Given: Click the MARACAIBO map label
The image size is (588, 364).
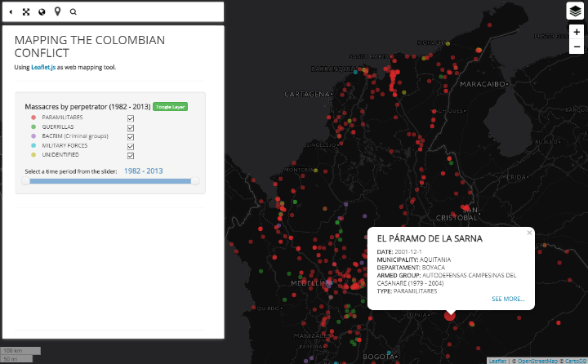Looking at the screenshot, I should tap(483, 84).
